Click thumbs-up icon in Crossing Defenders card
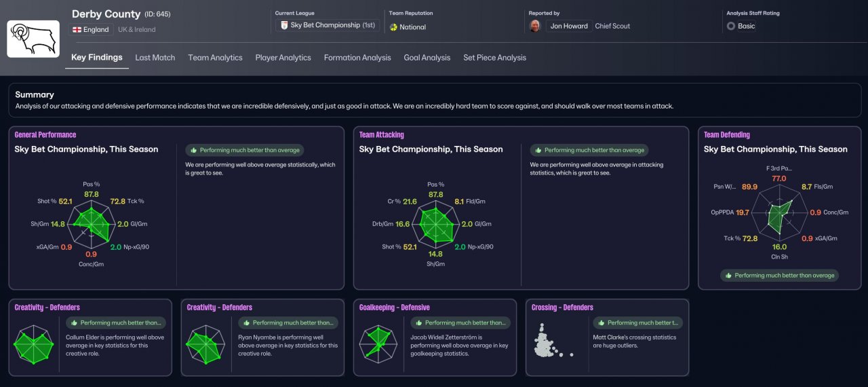 tap(601, 322)
